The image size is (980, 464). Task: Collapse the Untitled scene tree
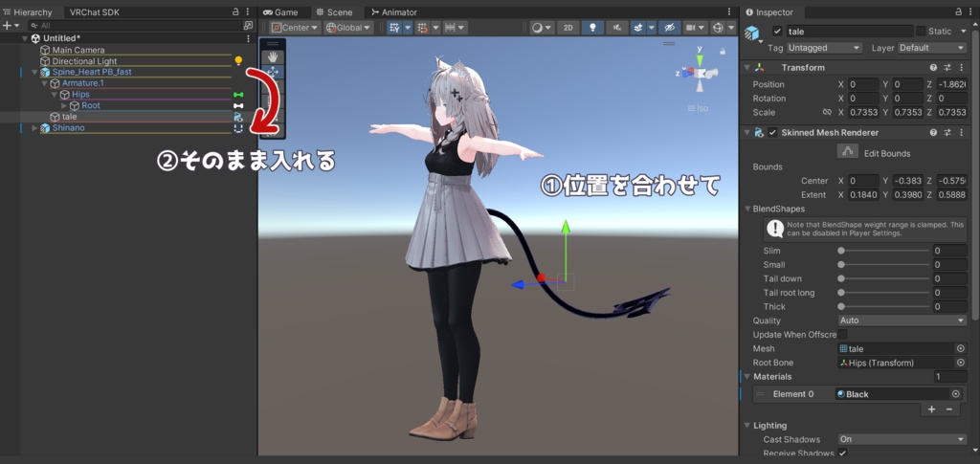[x=25, y=38]
